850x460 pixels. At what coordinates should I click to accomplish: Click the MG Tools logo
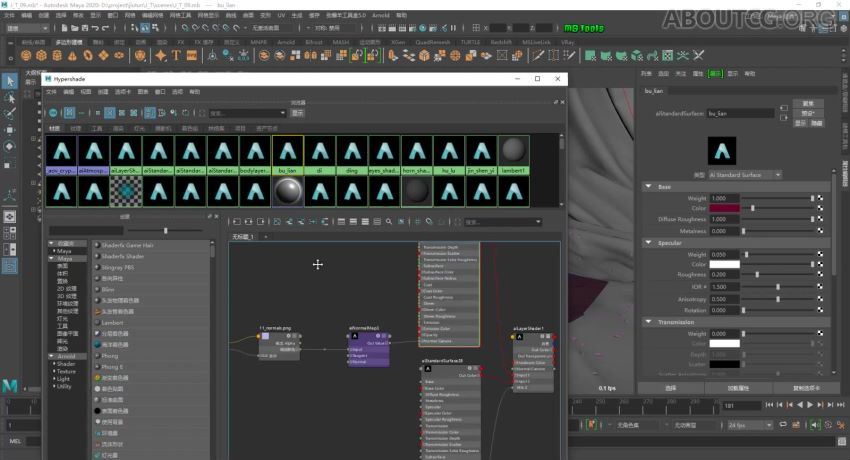[584, 28]
